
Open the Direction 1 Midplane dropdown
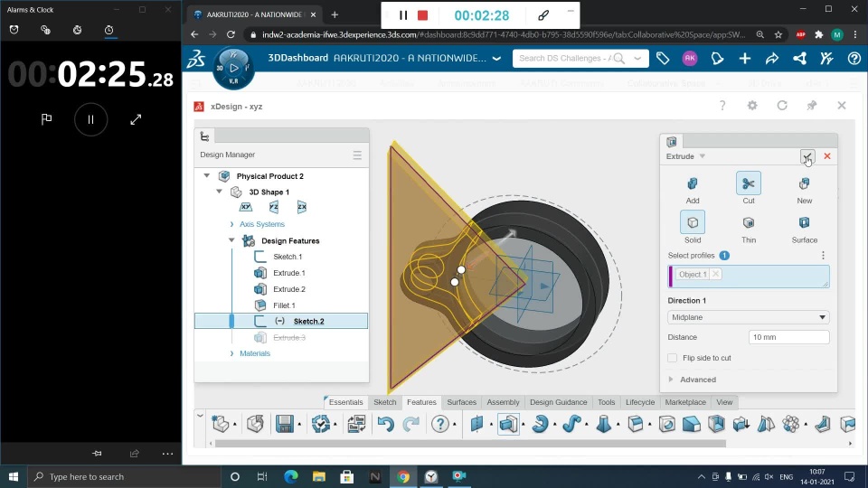749,317
